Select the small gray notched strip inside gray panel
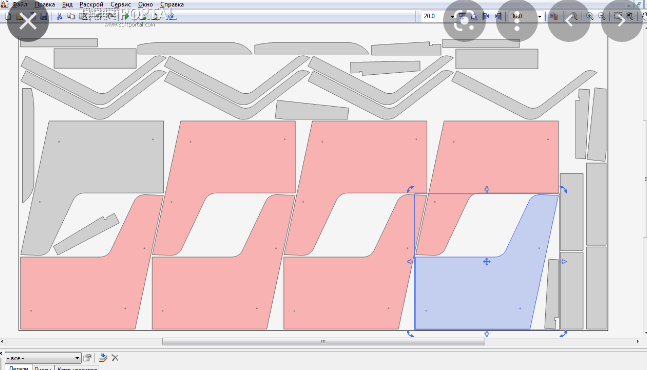The width and height of the screenshot is (647, 370). coord(86,234)
